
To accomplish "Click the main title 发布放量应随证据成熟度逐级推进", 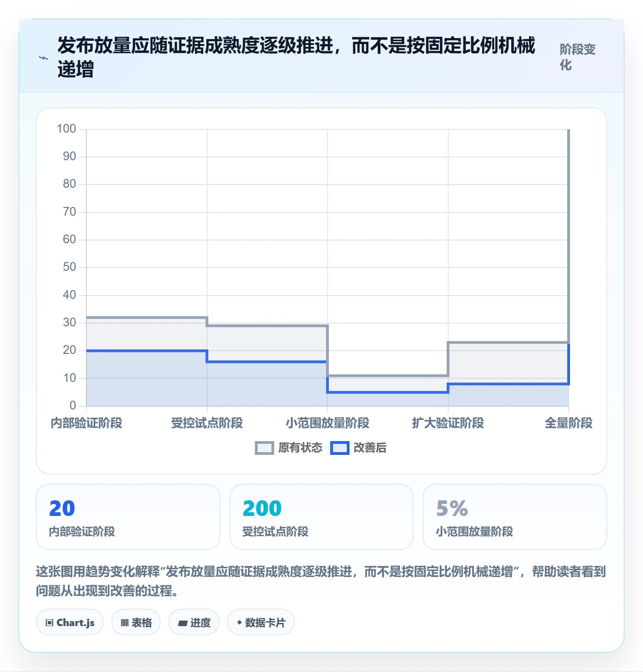I will coord(296,57).
